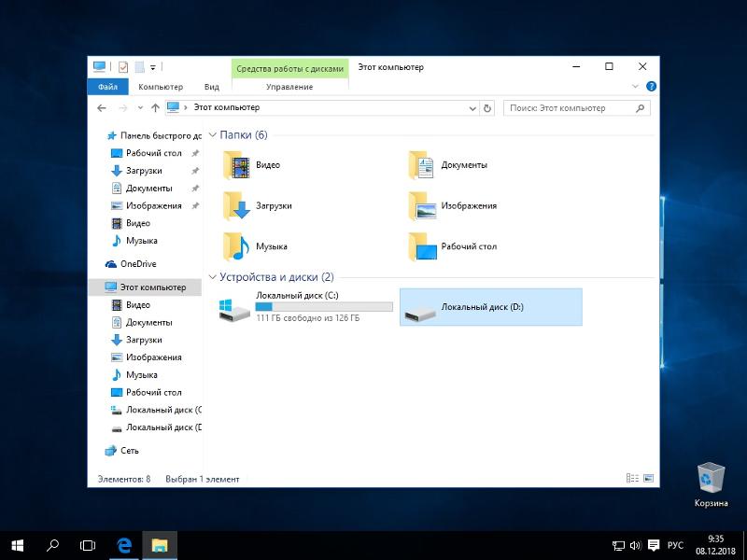Image resolution: width=747 pixels, height=560 pixels.
Task: Click the C: drive free space bar
Action: pyautogui.click(x=324, y=307)
